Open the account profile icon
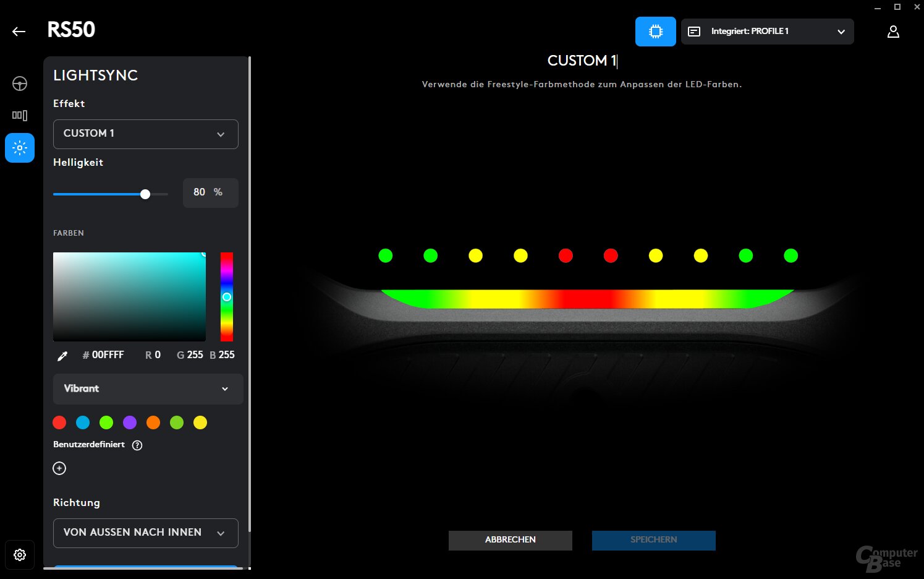Screen dimensions: 924x579 [x=893, y=31]
